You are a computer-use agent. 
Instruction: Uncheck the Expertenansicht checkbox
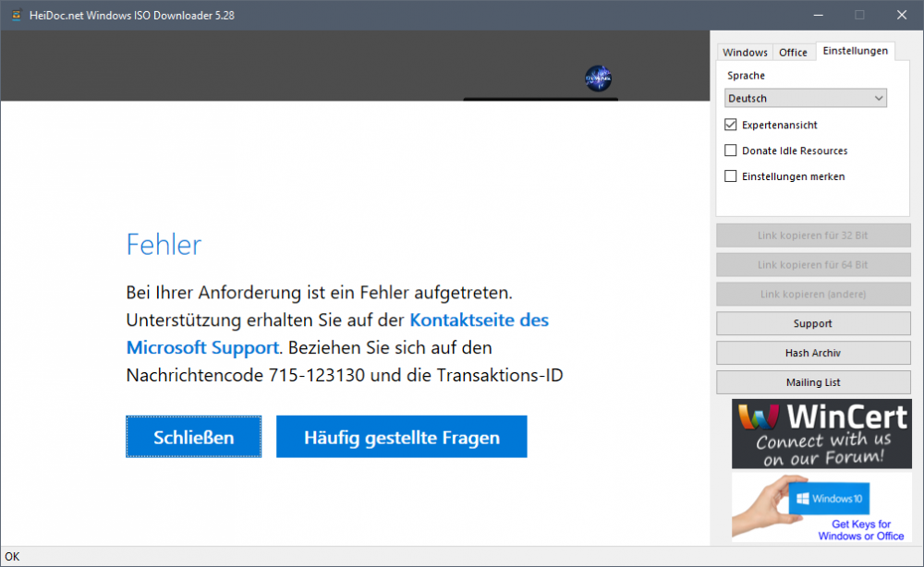pyautogui.click(x=731, y=125)
